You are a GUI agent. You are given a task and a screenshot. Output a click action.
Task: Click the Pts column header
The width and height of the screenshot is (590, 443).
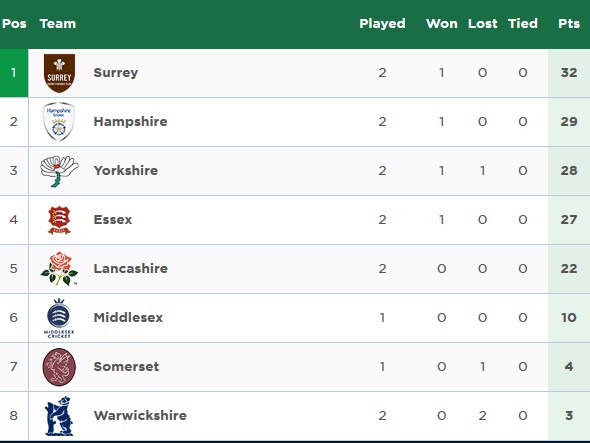tap(569, 24)
